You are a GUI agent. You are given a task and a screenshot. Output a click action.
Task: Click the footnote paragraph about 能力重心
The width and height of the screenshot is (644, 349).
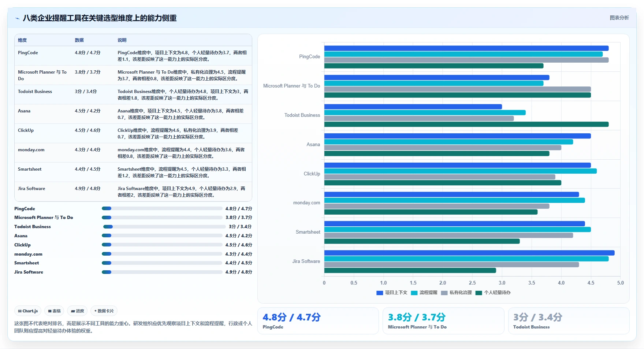point(133,327)
